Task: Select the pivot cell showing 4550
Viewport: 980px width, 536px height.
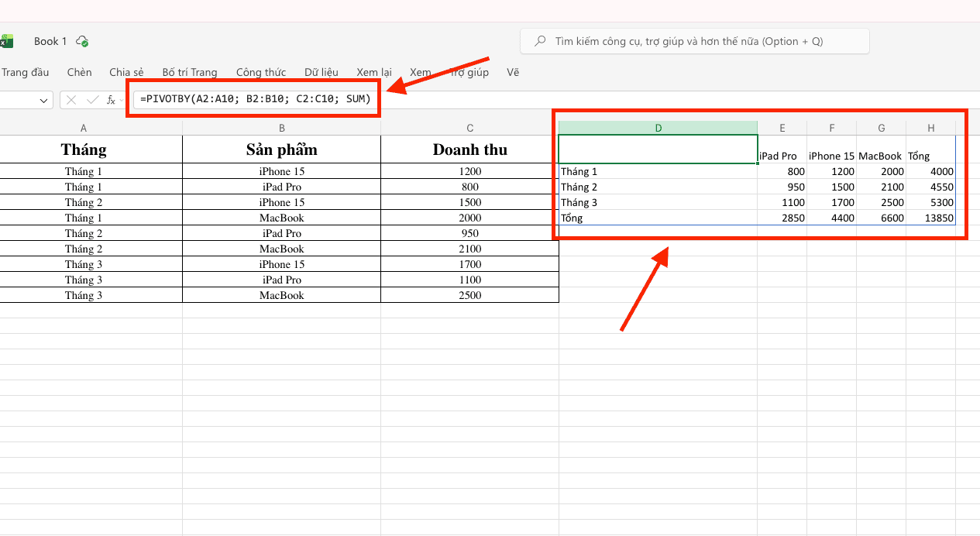Action: pos(930,187)
